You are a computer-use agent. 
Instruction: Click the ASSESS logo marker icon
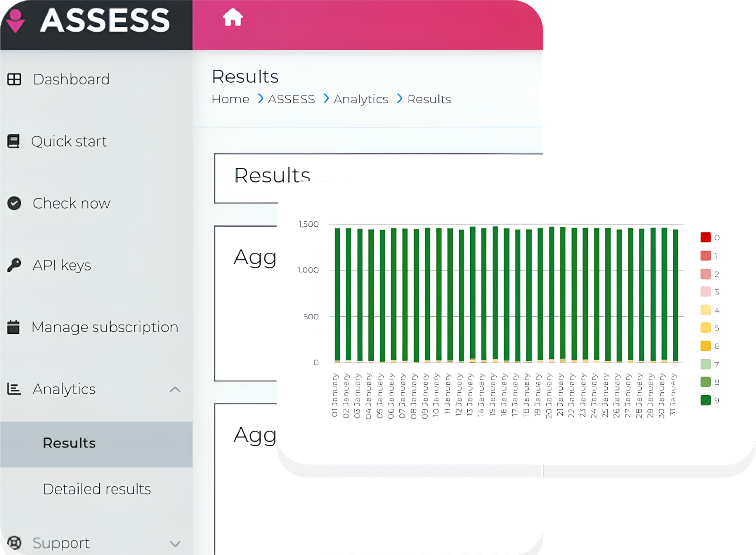pyautogui.click(x=16, y=21)
